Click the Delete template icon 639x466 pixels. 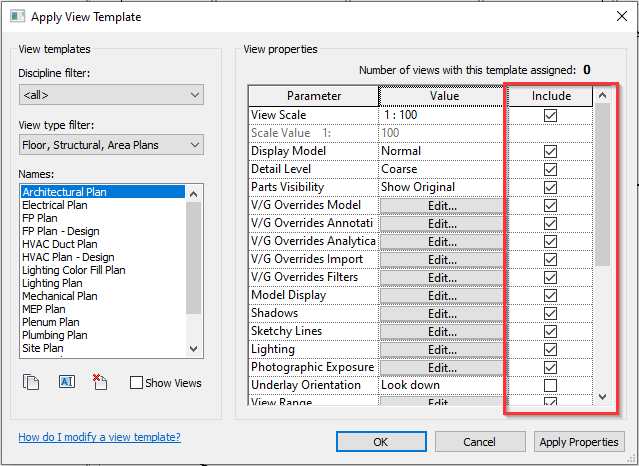(100, 381)
